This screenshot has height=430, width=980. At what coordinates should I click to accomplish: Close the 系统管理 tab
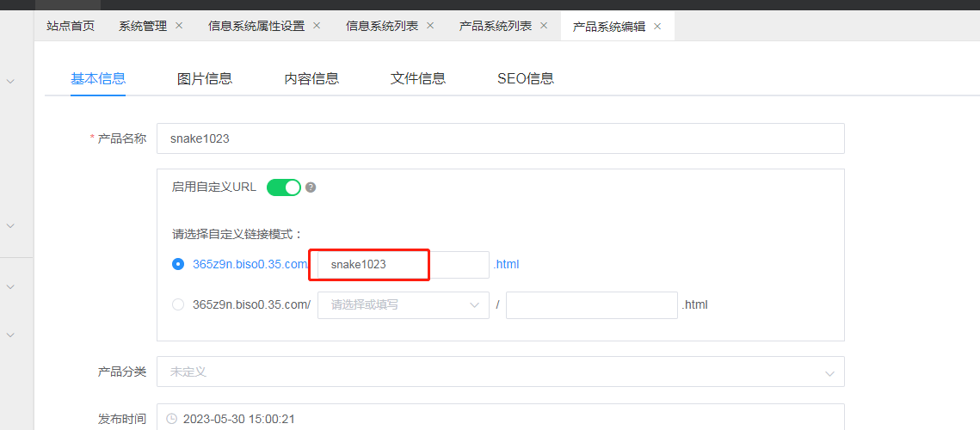coord(179,26)
